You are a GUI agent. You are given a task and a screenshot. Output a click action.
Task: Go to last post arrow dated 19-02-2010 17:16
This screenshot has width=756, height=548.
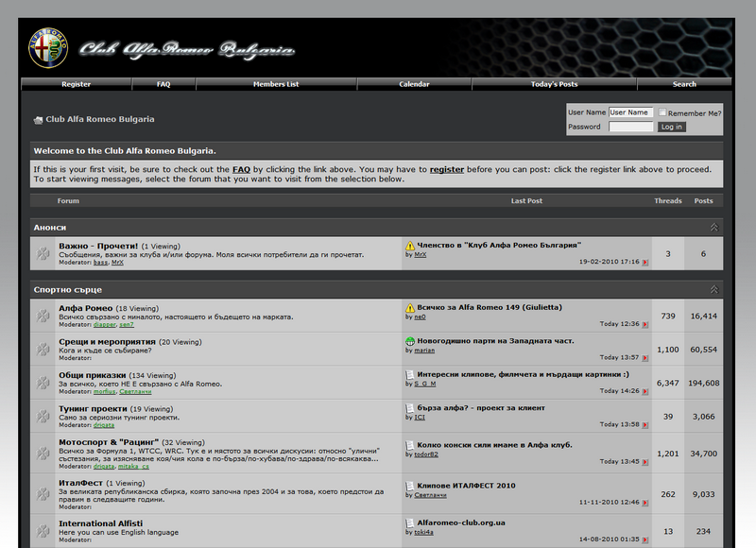click(x=645, y=263)
